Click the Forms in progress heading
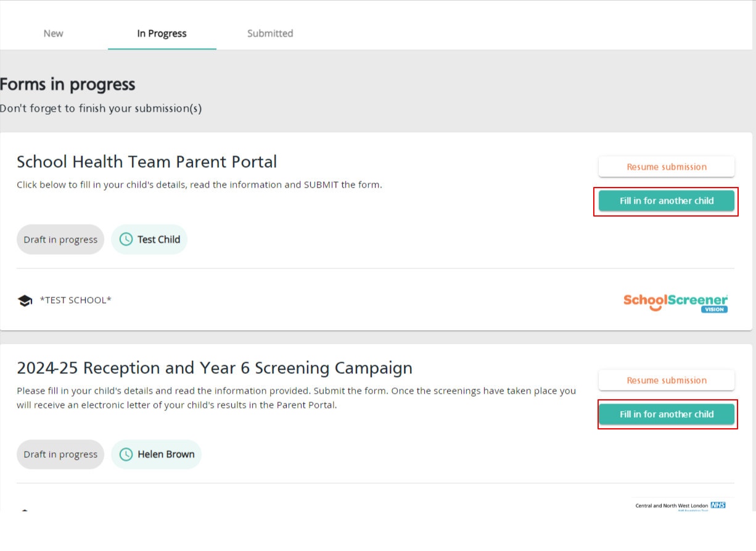 [67, 85]
